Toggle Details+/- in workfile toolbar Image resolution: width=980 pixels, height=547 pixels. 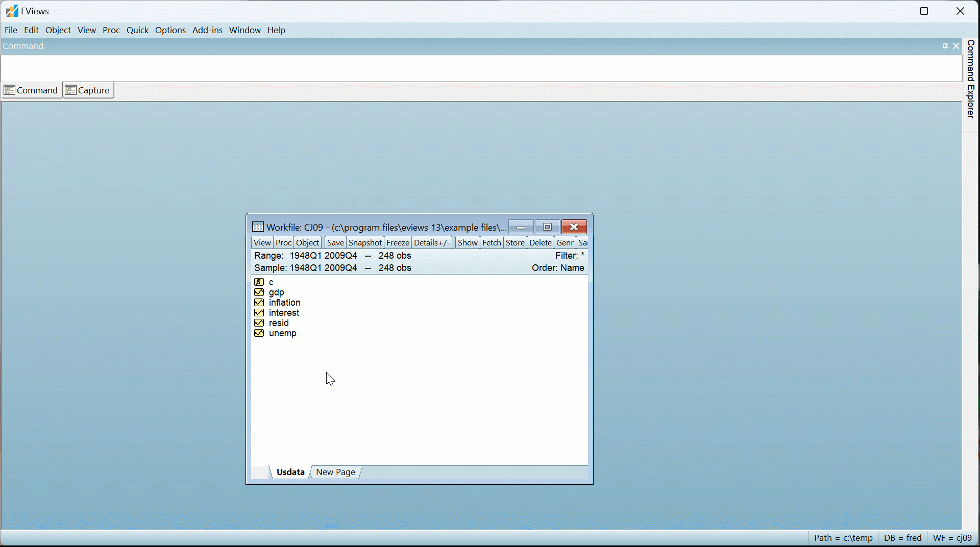432,243
